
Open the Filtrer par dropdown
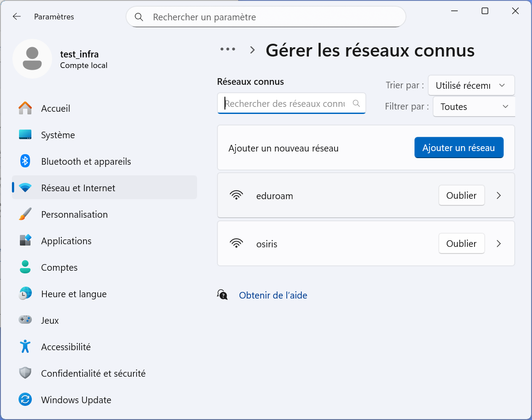tap(474, 107)
